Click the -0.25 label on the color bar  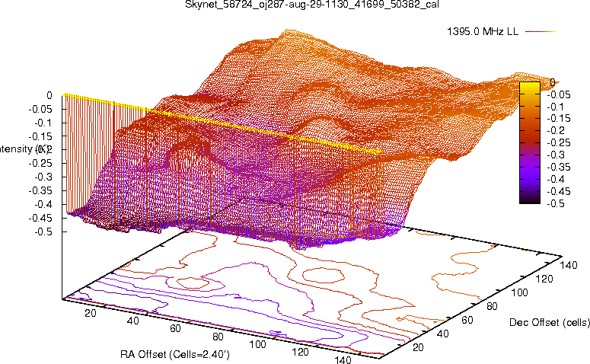(558, 142)
